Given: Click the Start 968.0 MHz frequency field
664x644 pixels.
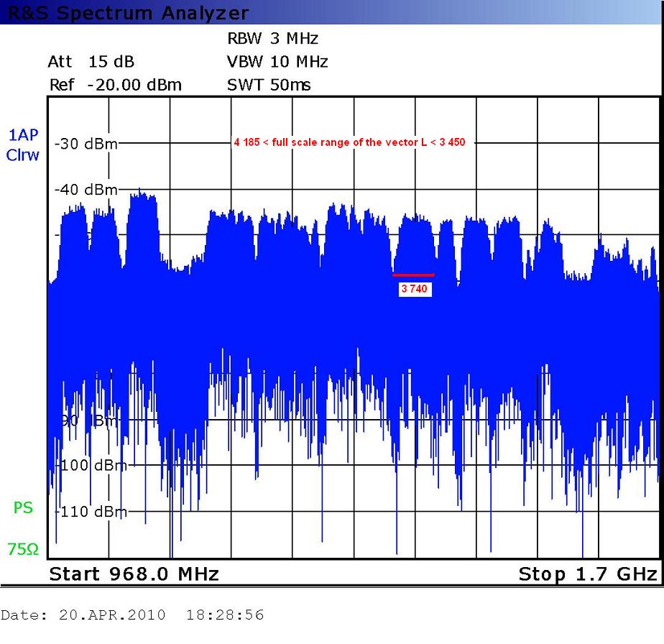Looking at the screenshot, I should point(134,574).
